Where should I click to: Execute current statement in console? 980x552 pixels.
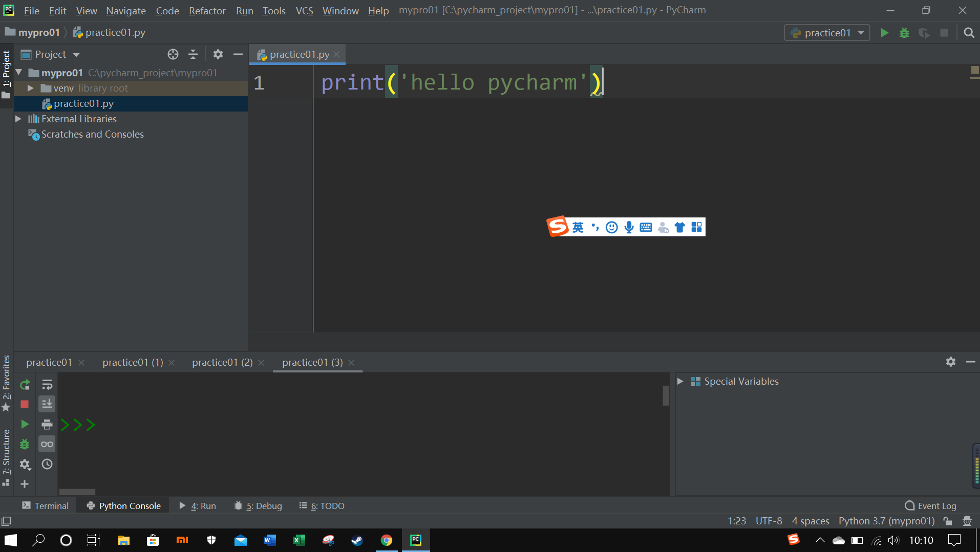tap(25, 424)
